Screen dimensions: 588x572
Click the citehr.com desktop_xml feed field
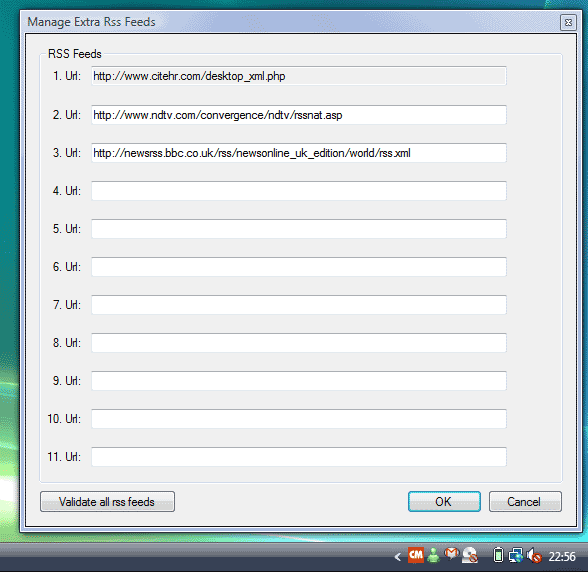click(x=299, y=76)
